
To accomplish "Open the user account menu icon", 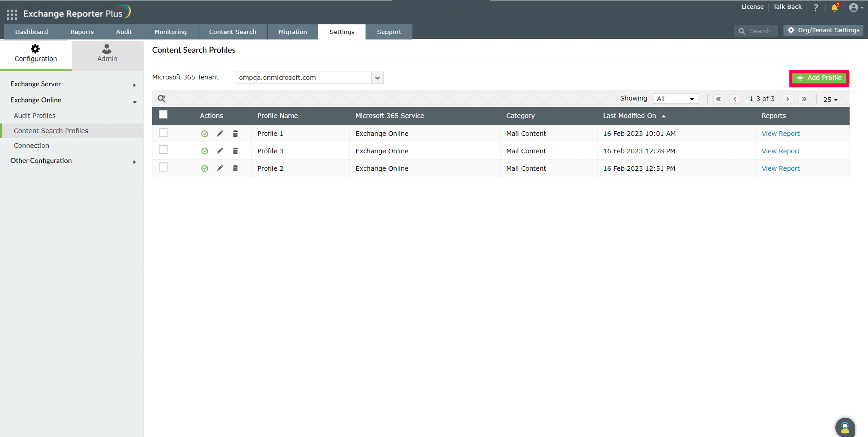I will [854, 7].
